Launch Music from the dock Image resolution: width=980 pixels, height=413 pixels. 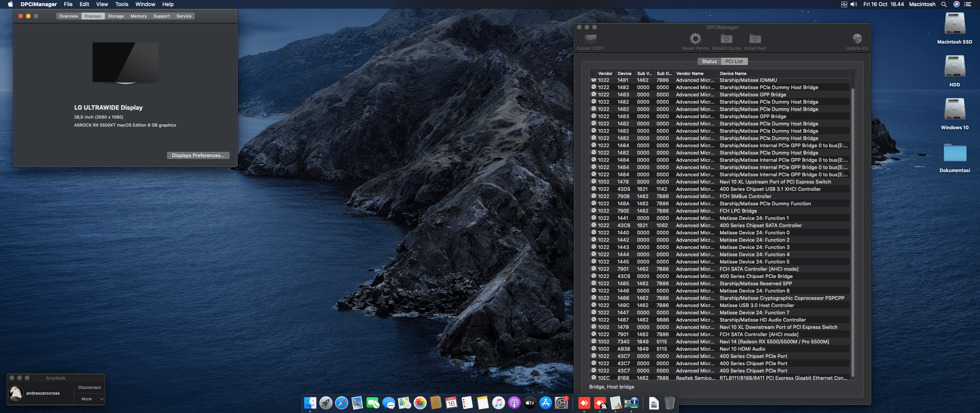pos(498,403)
